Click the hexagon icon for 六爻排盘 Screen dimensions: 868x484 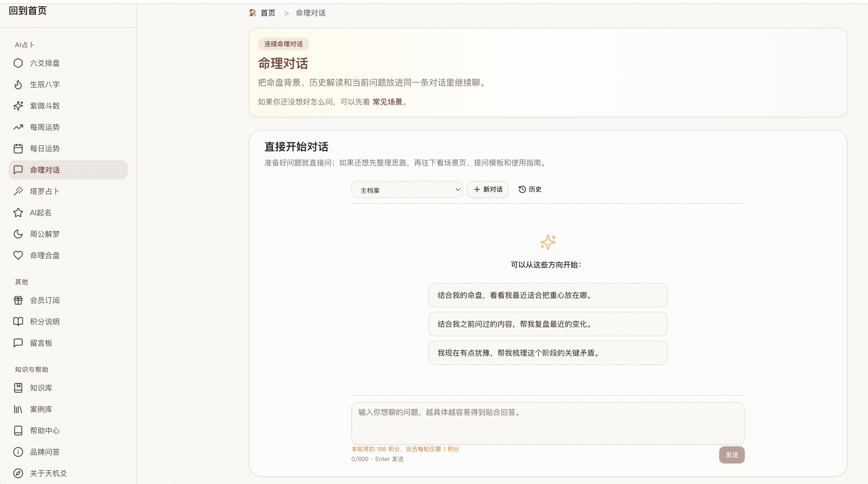[18, 63]
